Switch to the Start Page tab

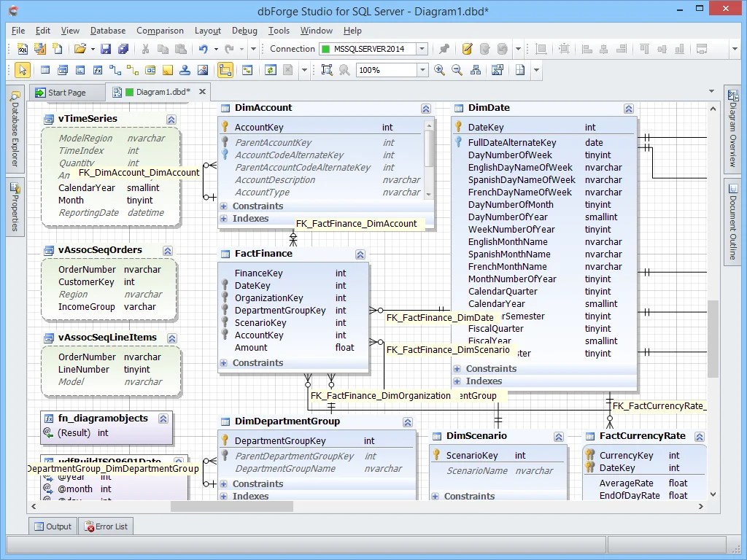[67, 92]
